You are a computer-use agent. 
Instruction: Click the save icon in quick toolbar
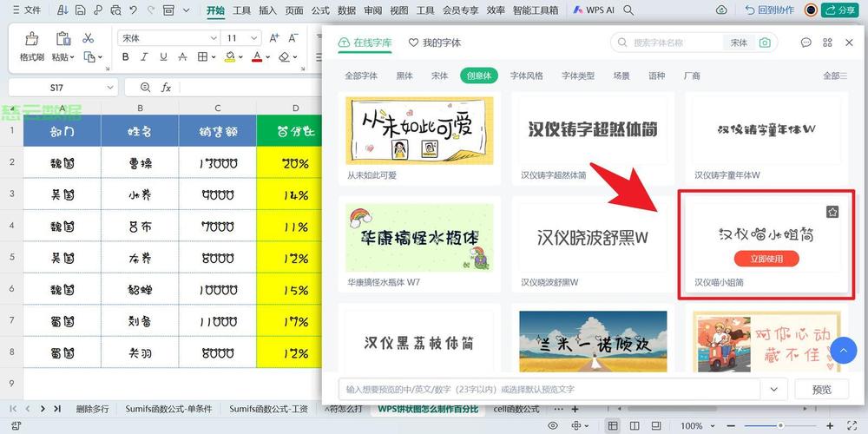pos(80,10)
